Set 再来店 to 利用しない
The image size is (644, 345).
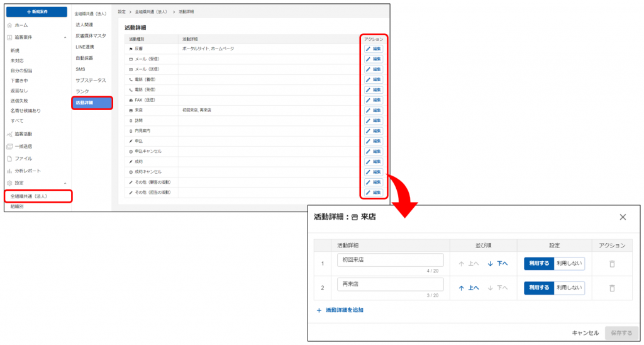coord(569,288)
